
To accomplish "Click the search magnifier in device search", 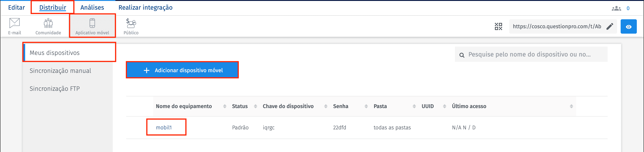I will coord(462,54).
